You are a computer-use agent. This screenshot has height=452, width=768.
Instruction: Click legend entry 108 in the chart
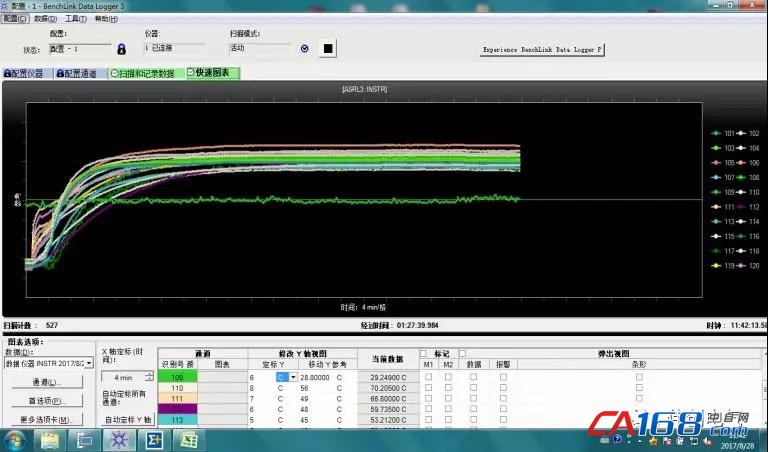point(748,177)
